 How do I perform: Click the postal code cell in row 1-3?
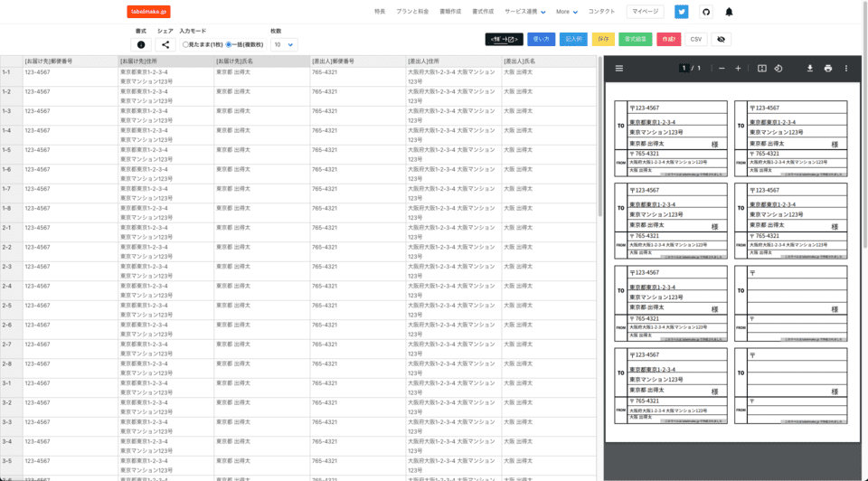pyautogui.click(x=71, y=116)
